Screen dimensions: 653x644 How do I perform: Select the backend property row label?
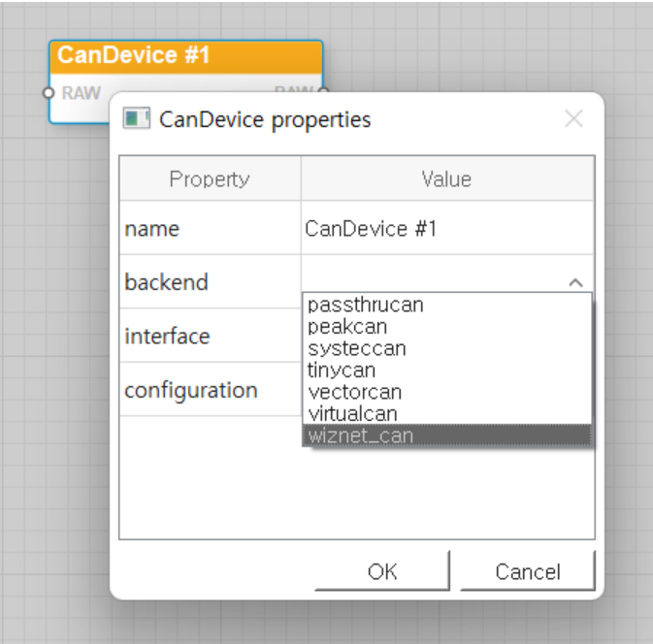(x=167, y=282)
